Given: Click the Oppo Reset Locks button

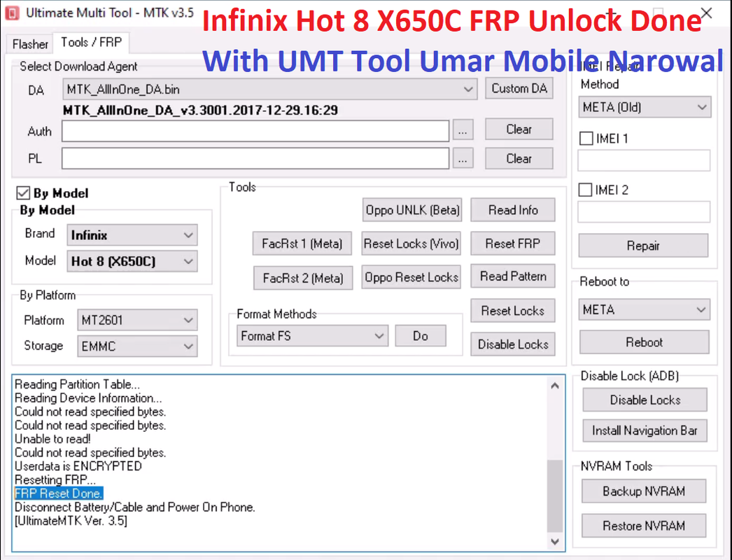Looking at the screenshot, I should 411,277.
